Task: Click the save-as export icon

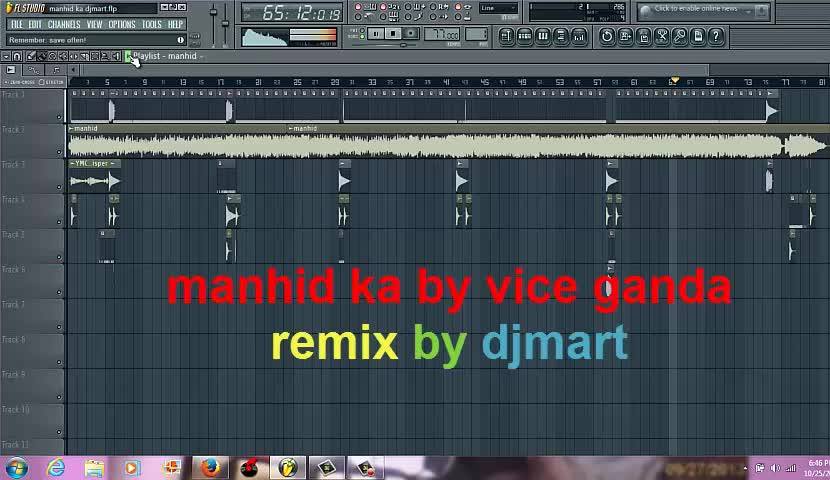Action: (625, 36)
